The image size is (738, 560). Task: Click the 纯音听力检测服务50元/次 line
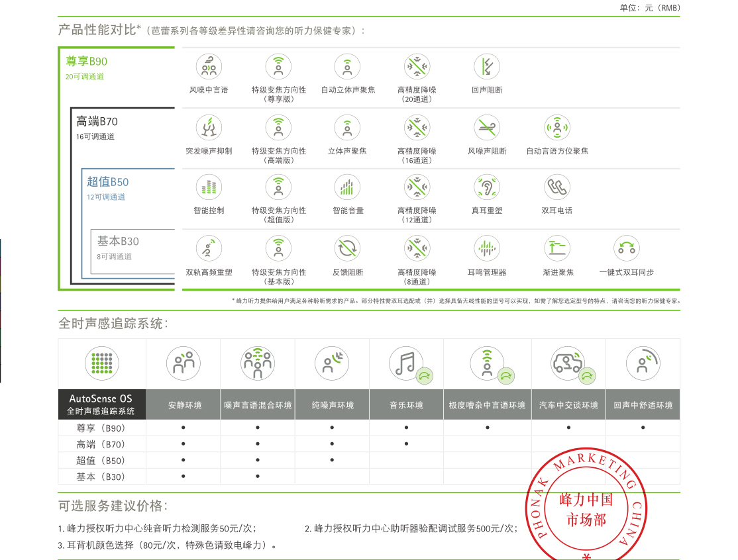click(157, 528)
